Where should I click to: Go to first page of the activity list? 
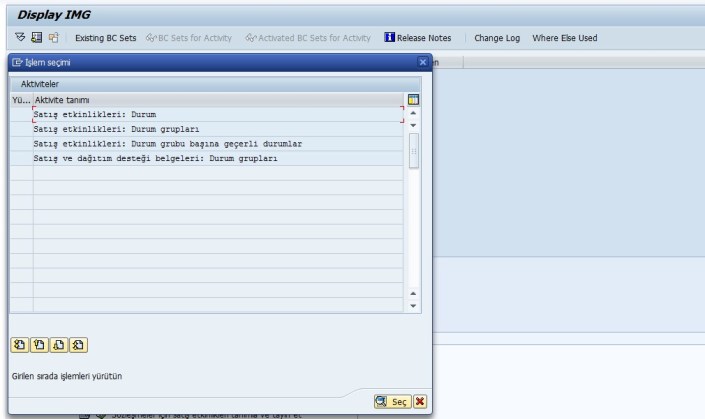(20, 345)
